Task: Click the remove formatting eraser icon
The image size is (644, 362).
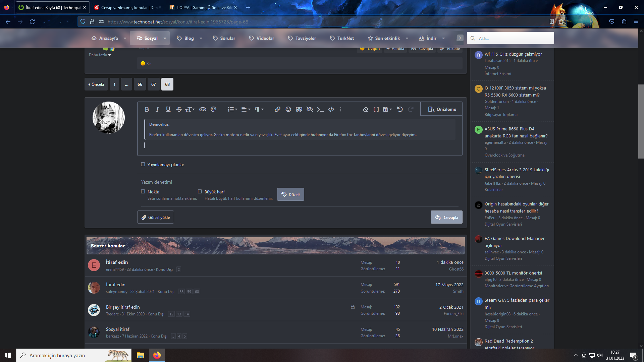Action: click(x=366, y=109)
